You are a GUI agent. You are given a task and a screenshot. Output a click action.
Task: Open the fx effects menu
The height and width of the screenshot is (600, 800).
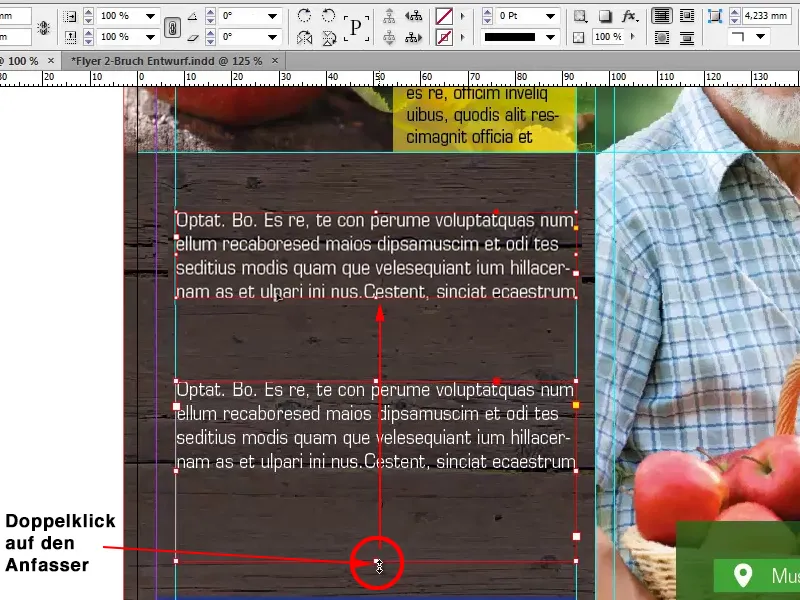coord(630,16)
